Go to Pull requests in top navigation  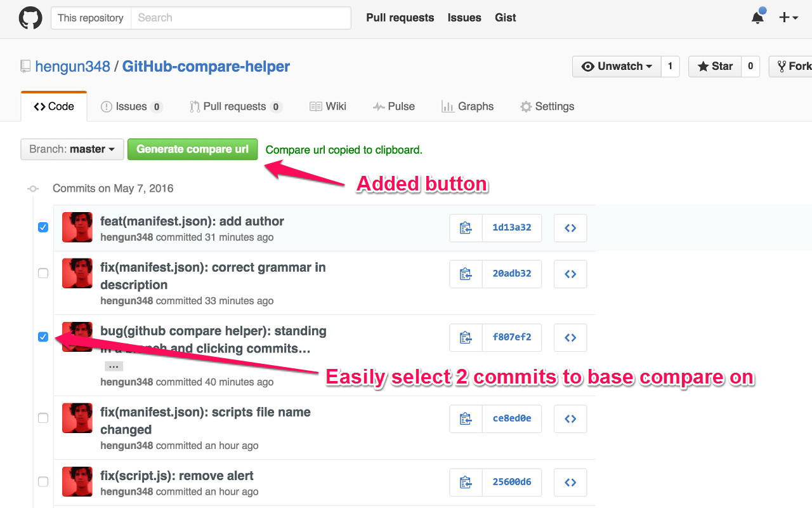(x=400, y=18)
